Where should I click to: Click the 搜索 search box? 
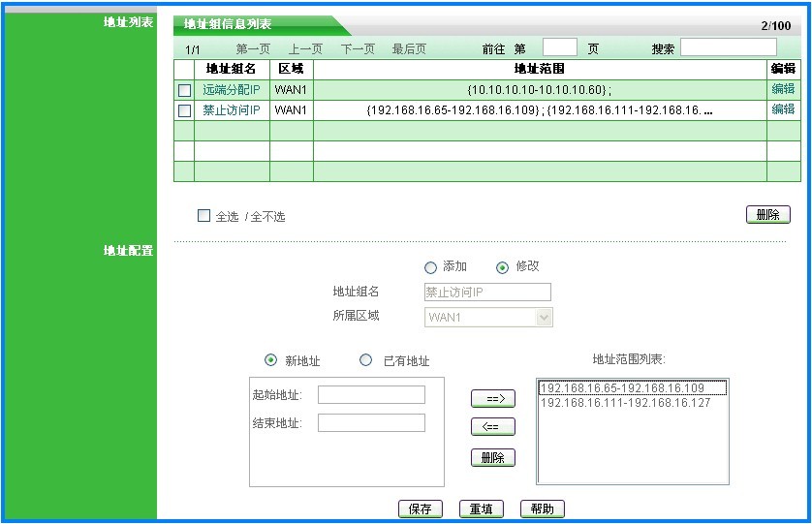[728, 47]
